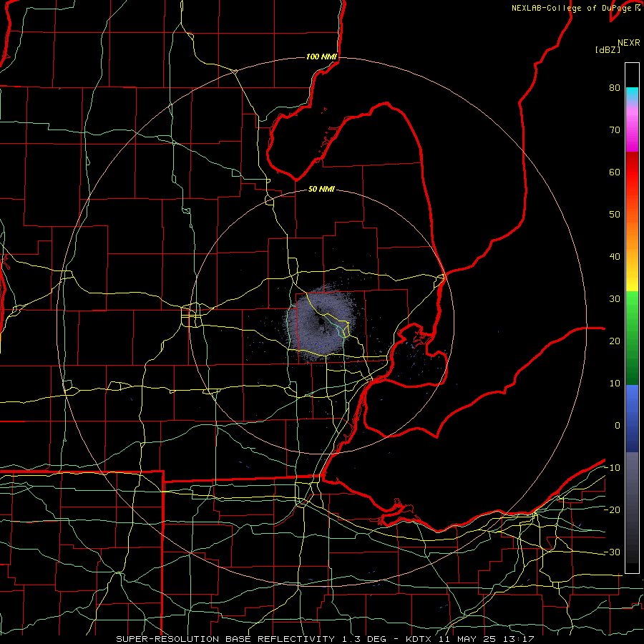The width and height of the screenshot is (644, 644).
Task: Click the 70 dBZ scale value
Action: 615,130
